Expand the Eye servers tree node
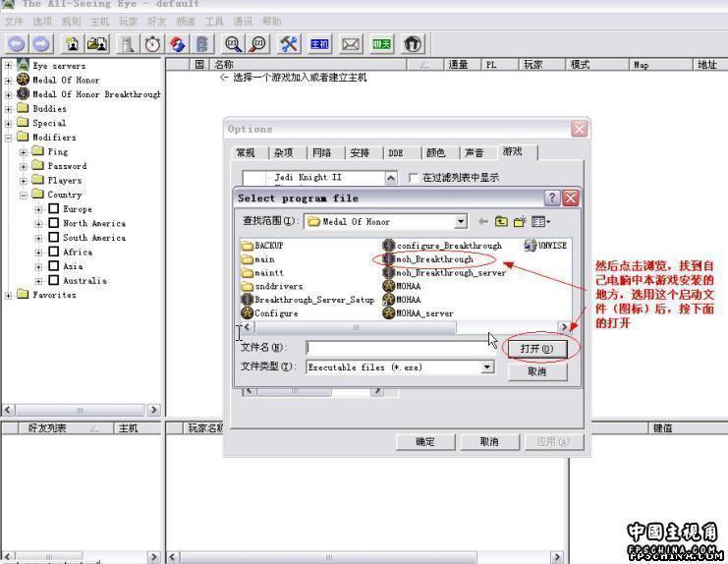The height and width of the screenshot is (564, 728). tap(8, 66)
